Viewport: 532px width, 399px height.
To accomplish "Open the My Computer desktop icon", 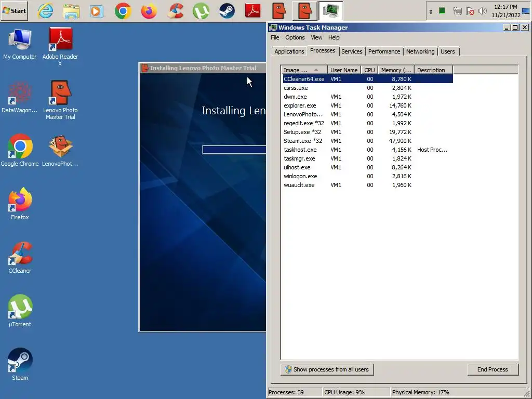I will 20,45.
